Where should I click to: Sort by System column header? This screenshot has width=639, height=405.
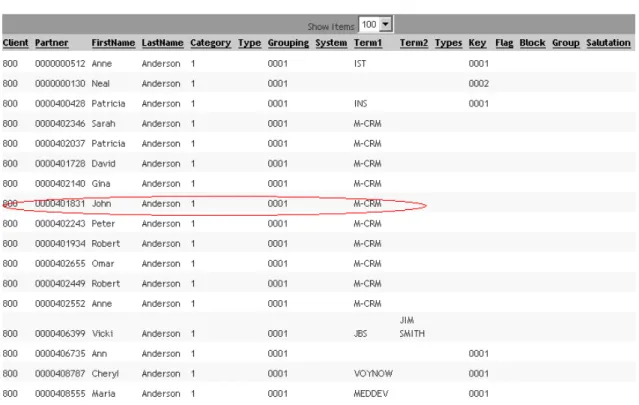pos(331,43)
